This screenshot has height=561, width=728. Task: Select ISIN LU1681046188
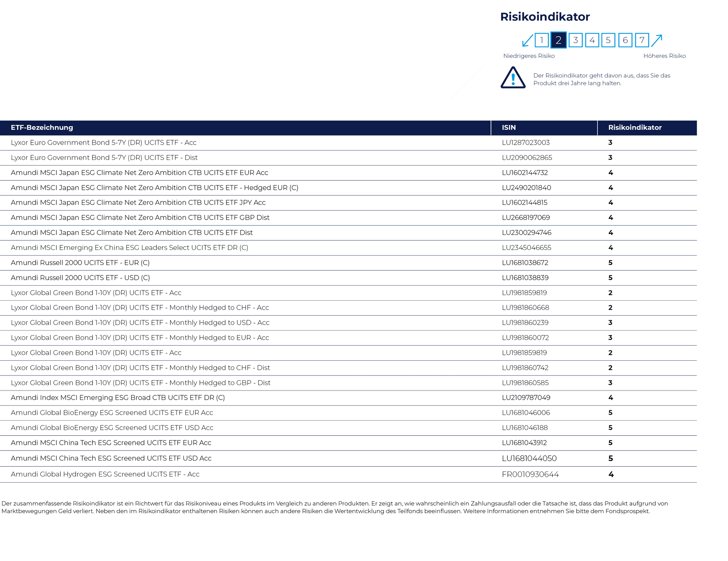(x=525, y=428)
